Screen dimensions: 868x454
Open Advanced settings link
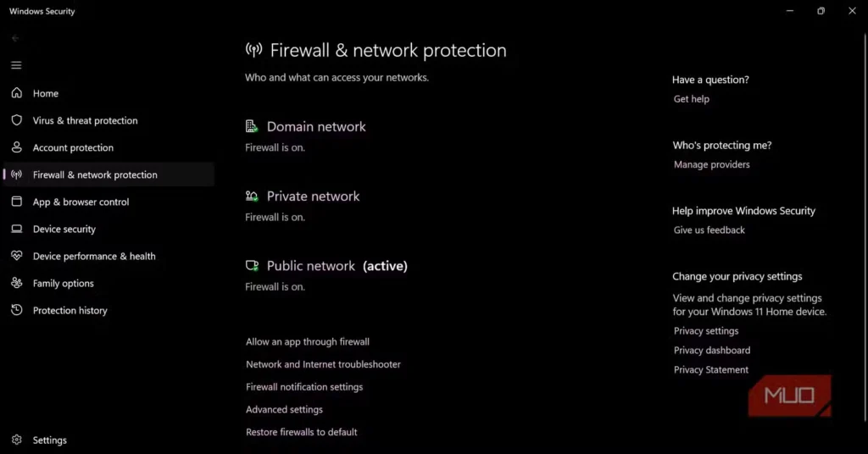pyautogui.click(x=284, y=409)
